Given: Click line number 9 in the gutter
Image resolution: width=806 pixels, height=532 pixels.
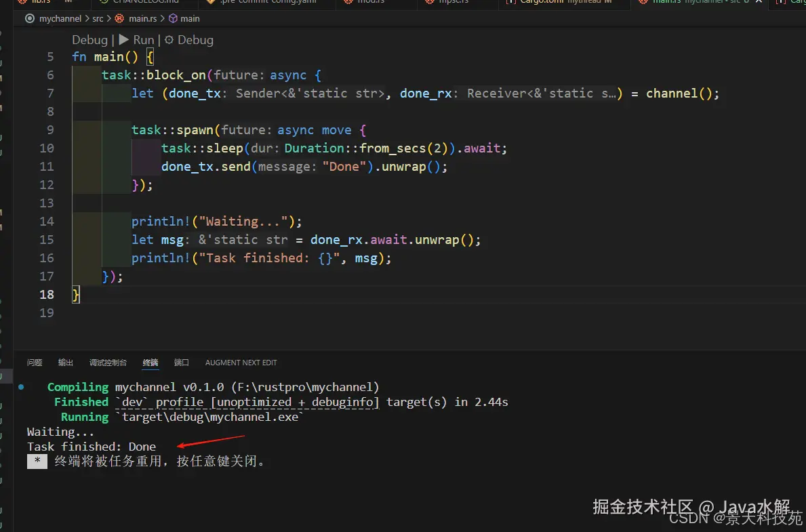Looking at the screenshot, I should pos(50,129).
